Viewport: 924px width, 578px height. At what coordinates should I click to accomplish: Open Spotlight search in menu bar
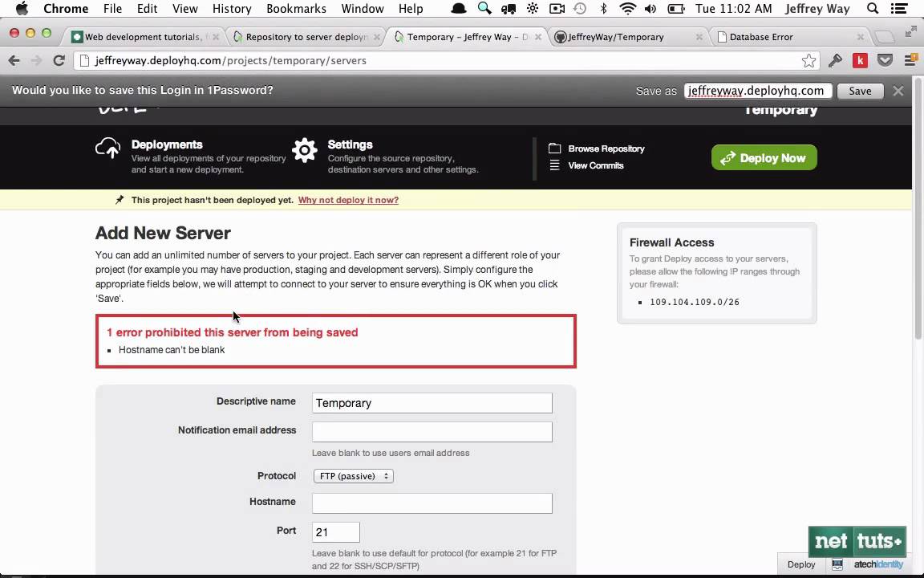(x=873, y=9)
